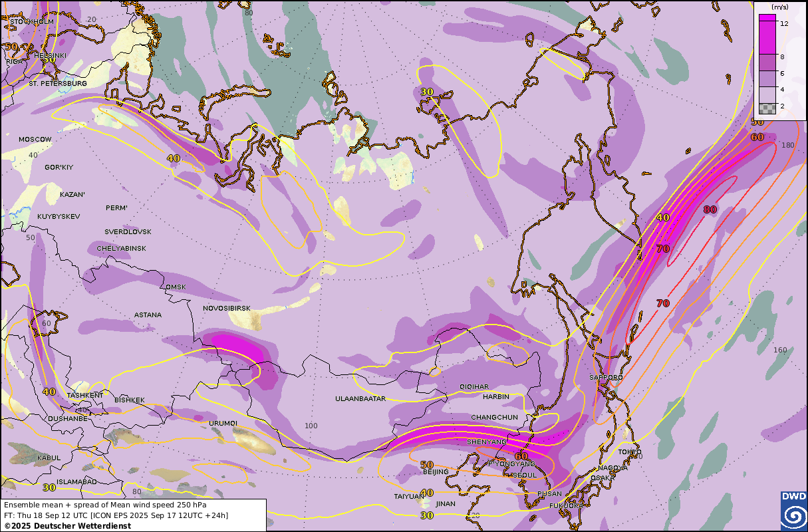The height and width of the screenshot is (532, 808).
Task: Click the GOR'KIY city label
Action: tap(58, 168)
